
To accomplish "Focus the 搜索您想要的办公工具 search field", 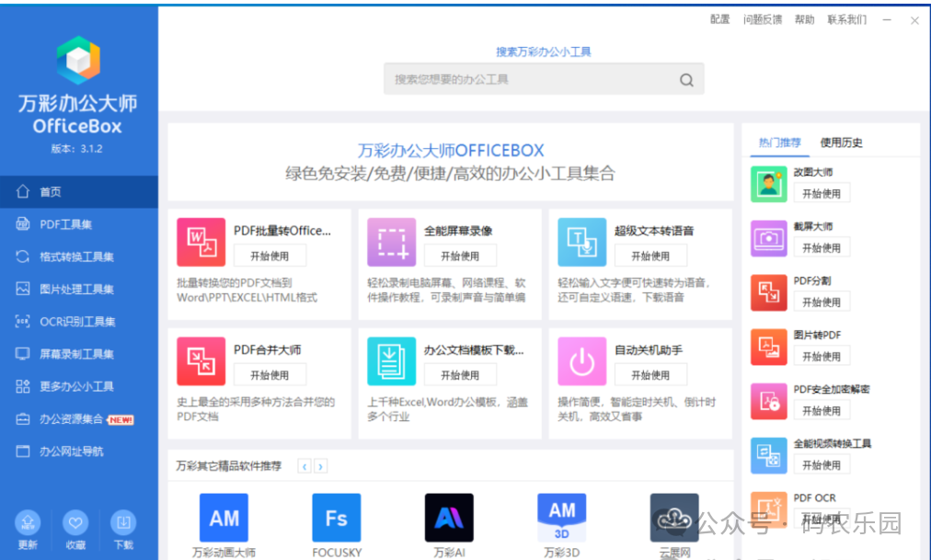I will [544, 79].
